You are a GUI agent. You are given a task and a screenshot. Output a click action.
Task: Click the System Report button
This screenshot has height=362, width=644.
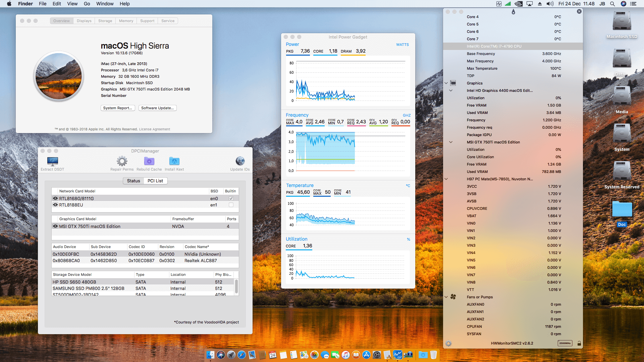[x=118, y=108]
